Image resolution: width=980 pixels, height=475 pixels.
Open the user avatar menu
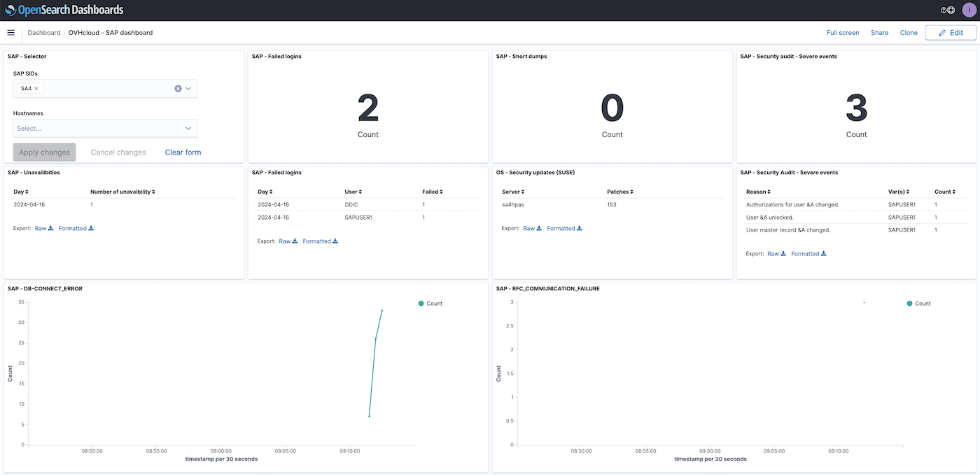tap(968, 10)
